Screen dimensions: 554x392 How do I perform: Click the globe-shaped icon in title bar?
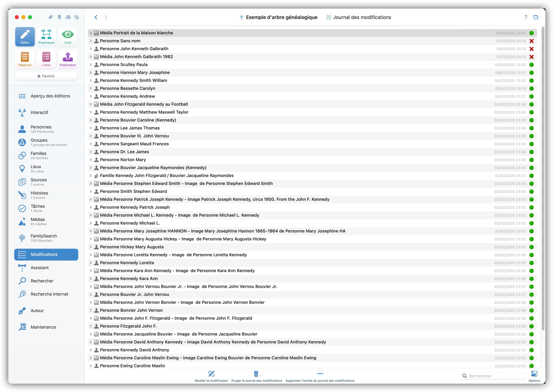click(76, 17)
